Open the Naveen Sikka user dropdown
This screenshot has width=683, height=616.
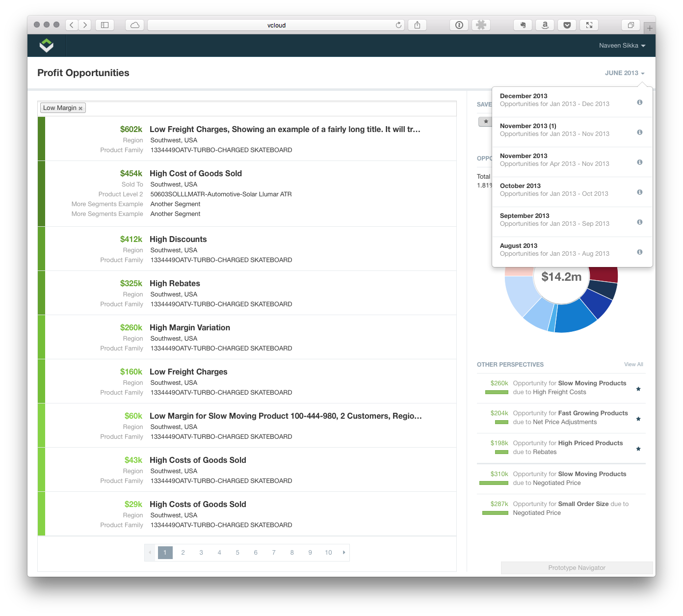622,46
